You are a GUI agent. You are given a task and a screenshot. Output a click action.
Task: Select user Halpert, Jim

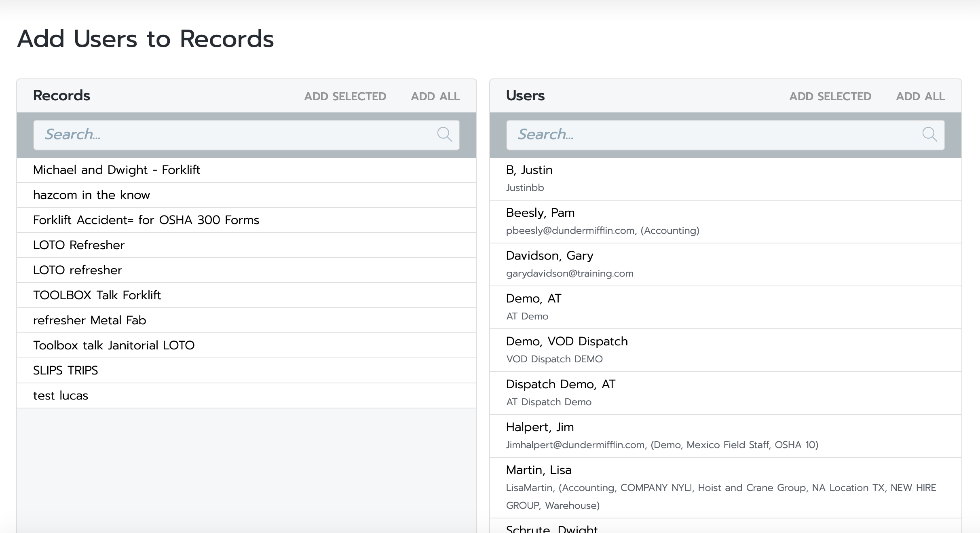(x=725, y=436)
